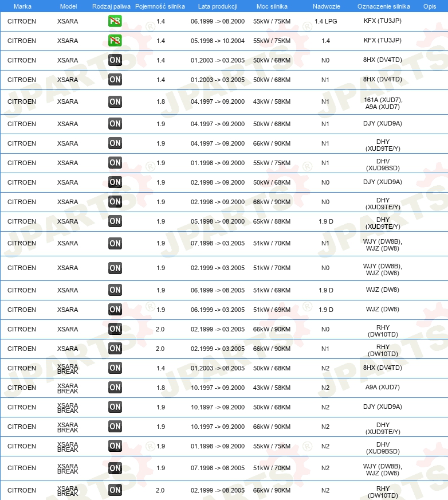Select the '06.1999 -> 03.2005' date cell

pyautogui.click(x=218, y=310)
